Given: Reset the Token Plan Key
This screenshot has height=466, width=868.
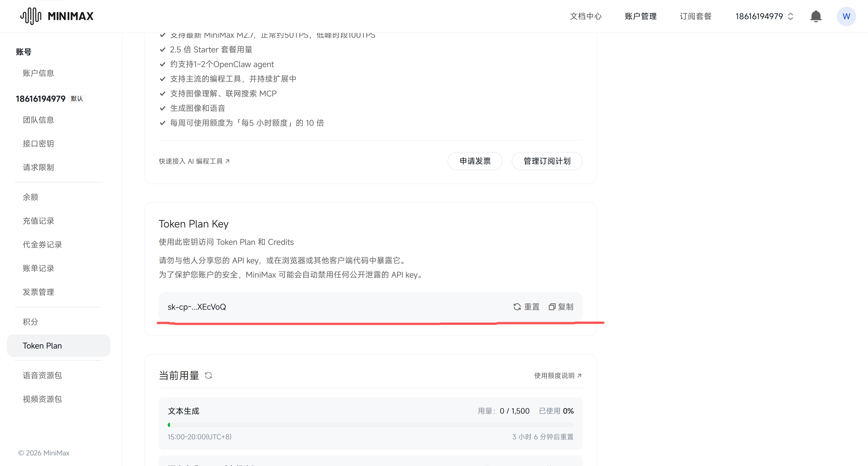Looking at the screenshot, I should [526, 307].
